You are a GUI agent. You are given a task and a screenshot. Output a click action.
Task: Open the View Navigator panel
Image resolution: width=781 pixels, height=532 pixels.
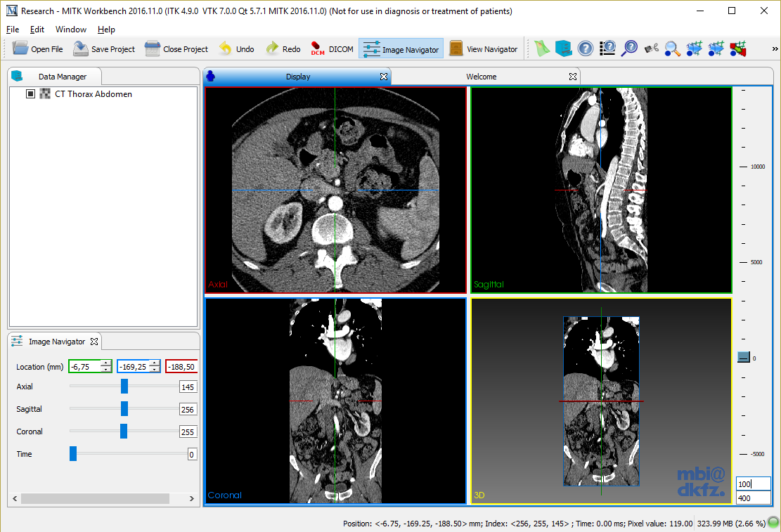pyautogui.click(x=484, y=49)
